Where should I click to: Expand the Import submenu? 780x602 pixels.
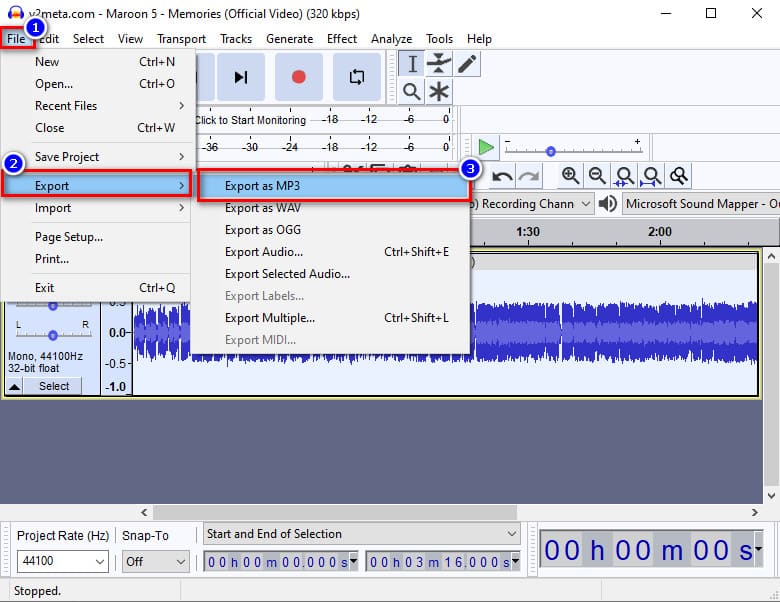click(x=97, y=207)
